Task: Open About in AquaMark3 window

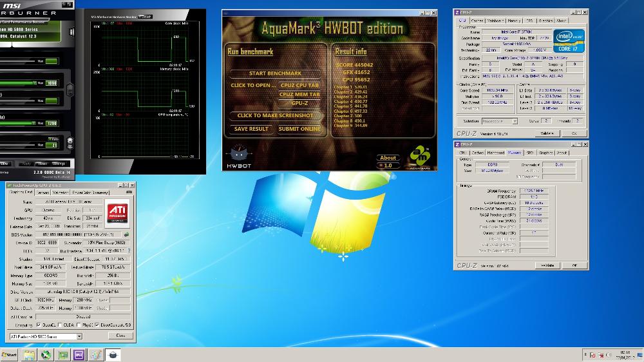Action: (388, 158)
